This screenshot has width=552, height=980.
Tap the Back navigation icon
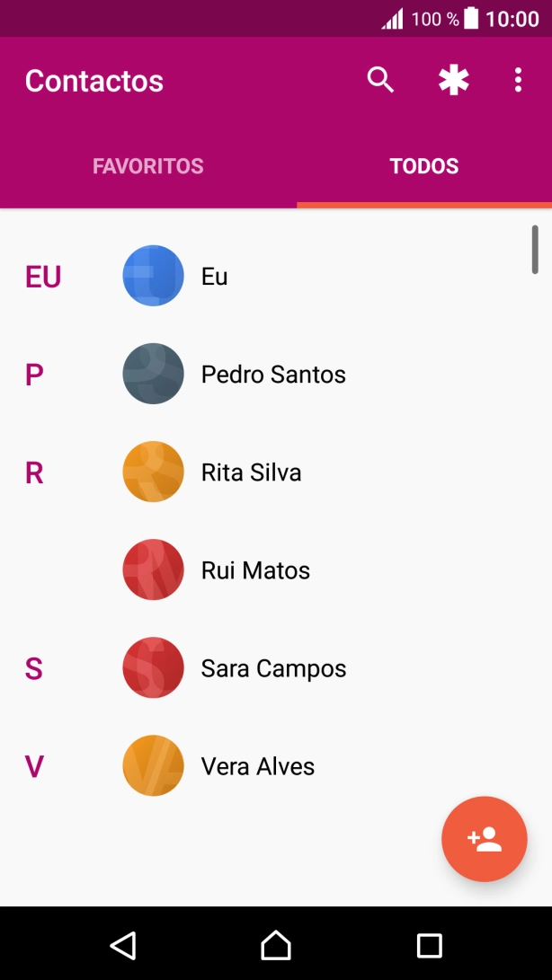[123, 945]
